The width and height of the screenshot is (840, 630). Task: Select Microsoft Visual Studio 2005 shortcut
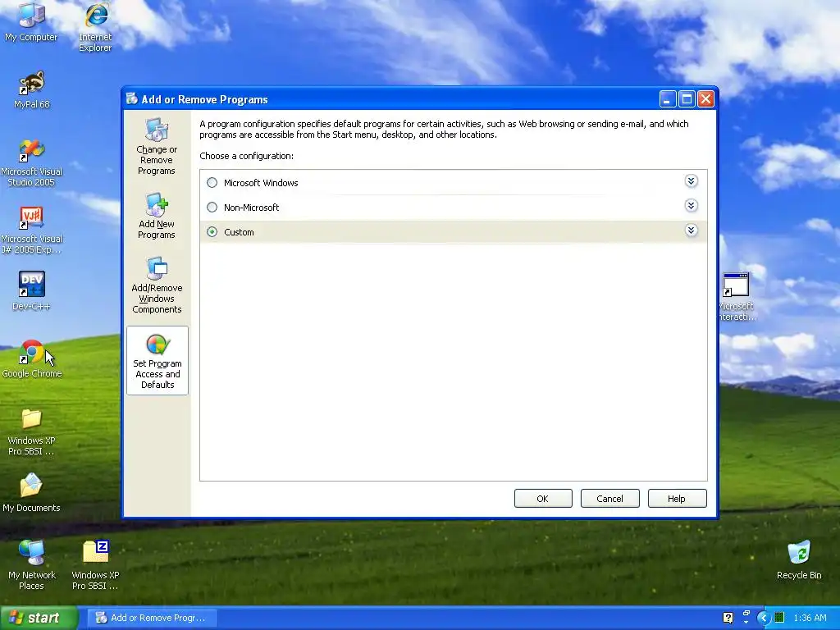32,163
